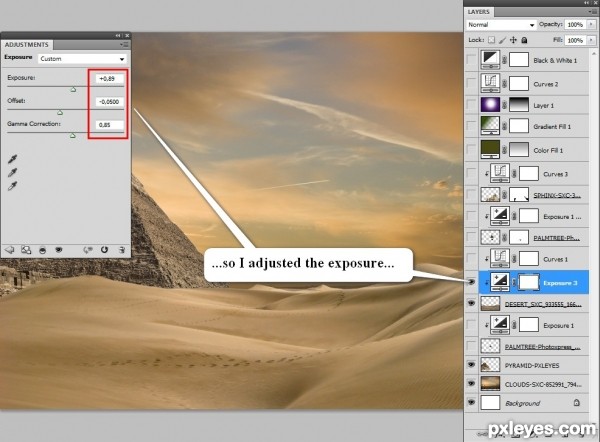
Task: Select the white point eyedropper in Adjustments
Action: 13,186
